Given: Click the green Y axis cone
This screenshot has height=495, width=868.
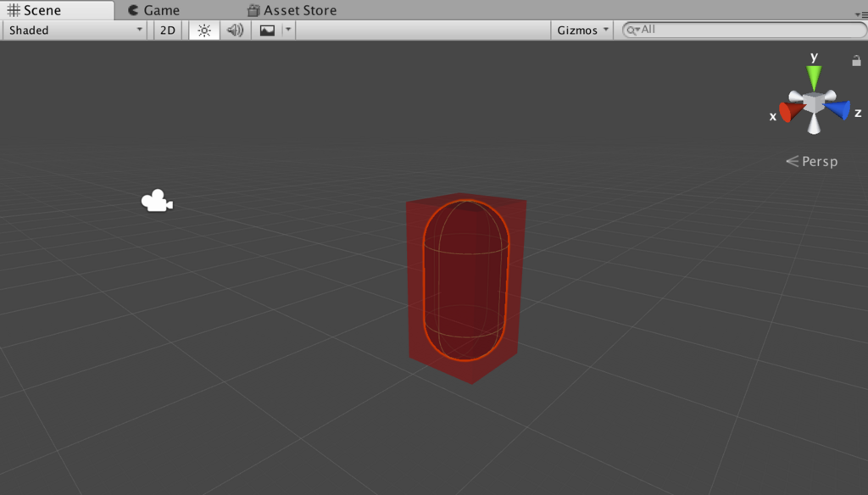Looking at the screenshot, I should (x=814, y=77).
